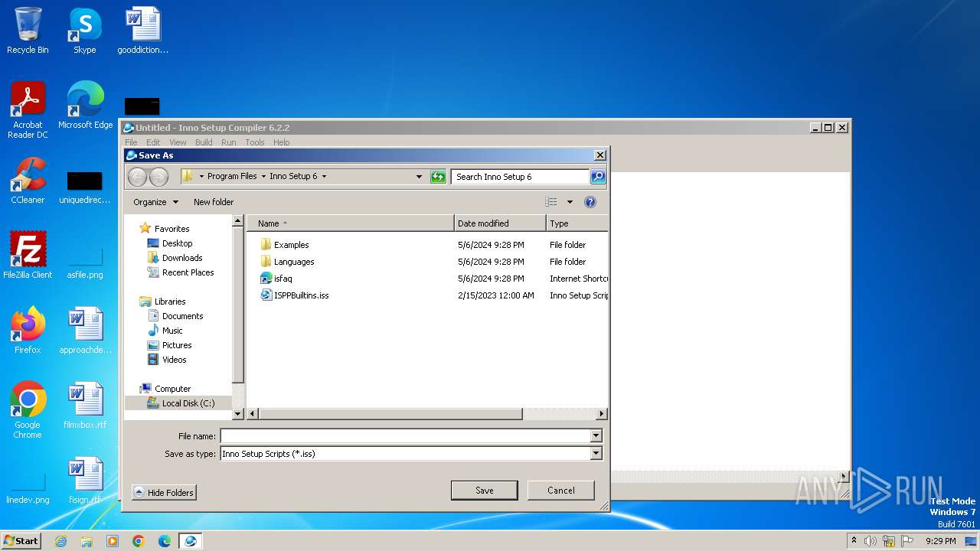
Task: Open the Skype desktop shortcut
Action: click(x=84, y=31)
